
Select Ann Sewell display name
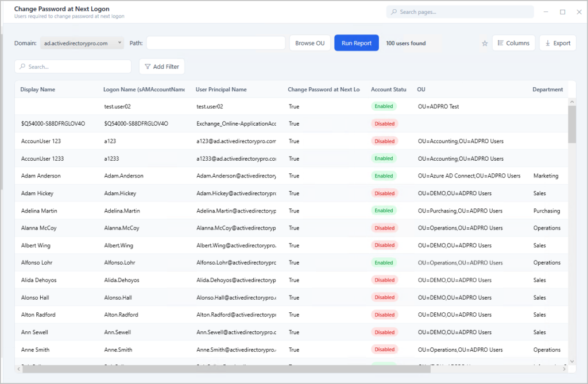point(34,332)
